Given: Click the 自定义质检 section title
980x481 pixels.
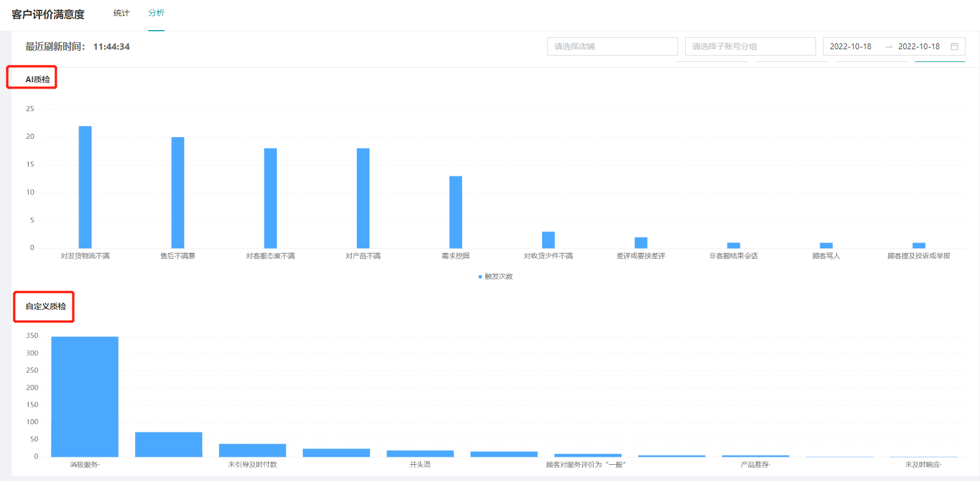Looking at the screenshot, I should pos(46,306).
